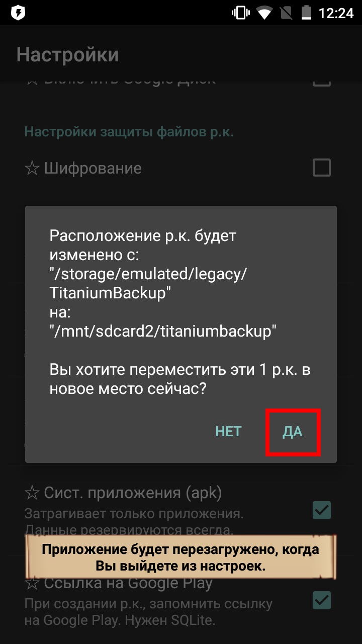The width and height of the screenshot is (362, 644).
Task: Tap the Настройки screen title
Action: pyautogui.click(x=68, y=55)
